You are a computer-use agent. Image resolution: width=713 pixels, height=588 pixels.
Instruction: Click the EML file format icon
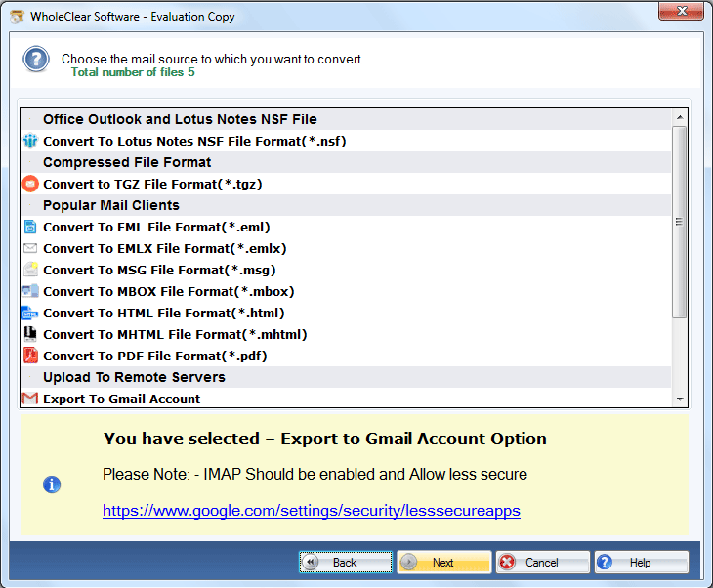(30, 227)
